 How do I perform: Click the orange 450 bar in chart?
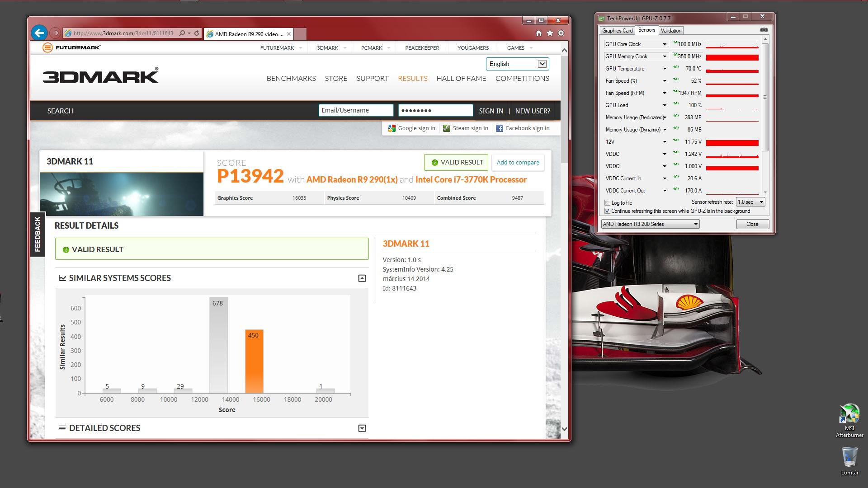click(x=254, y=361)
